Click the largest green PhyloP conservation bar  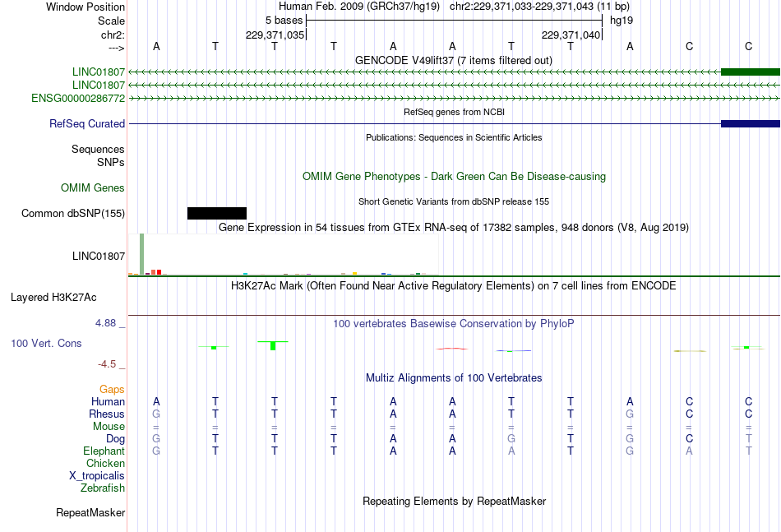tap(273, 345)
